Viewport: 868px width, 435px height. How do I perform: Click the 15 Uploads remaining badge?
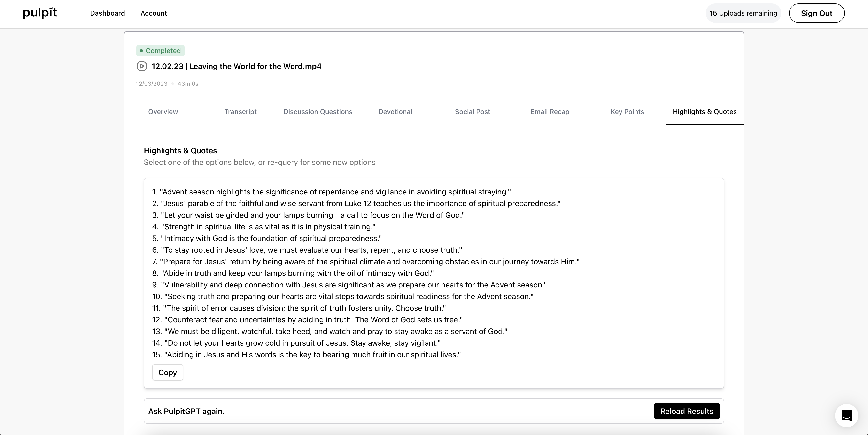(x=743, y=13)
